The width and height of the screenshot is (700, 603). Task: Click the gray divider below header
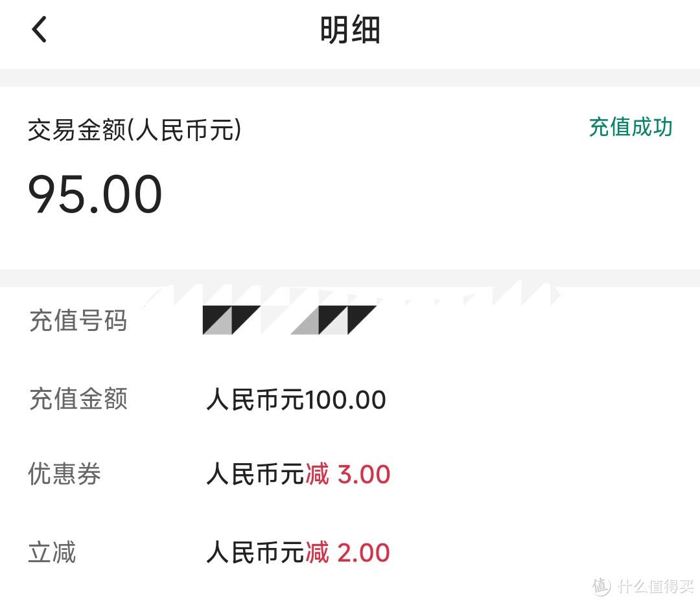pos(350,78)
